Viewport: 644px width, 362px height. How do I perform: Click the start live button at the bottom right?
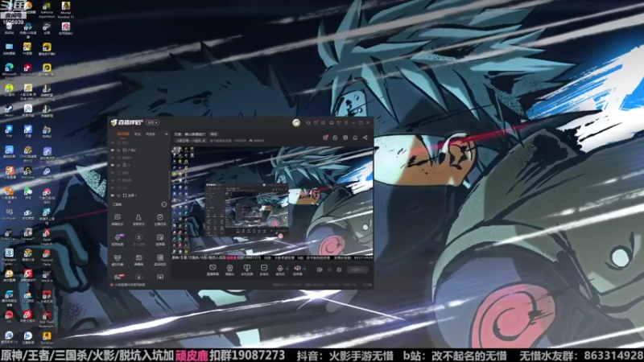(357, 270)
